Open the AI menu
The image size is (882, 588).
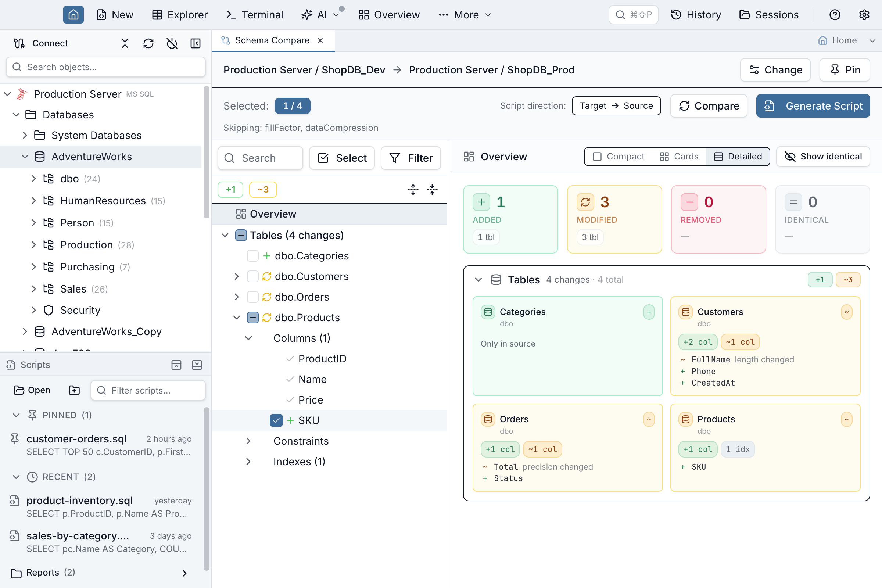320,15
